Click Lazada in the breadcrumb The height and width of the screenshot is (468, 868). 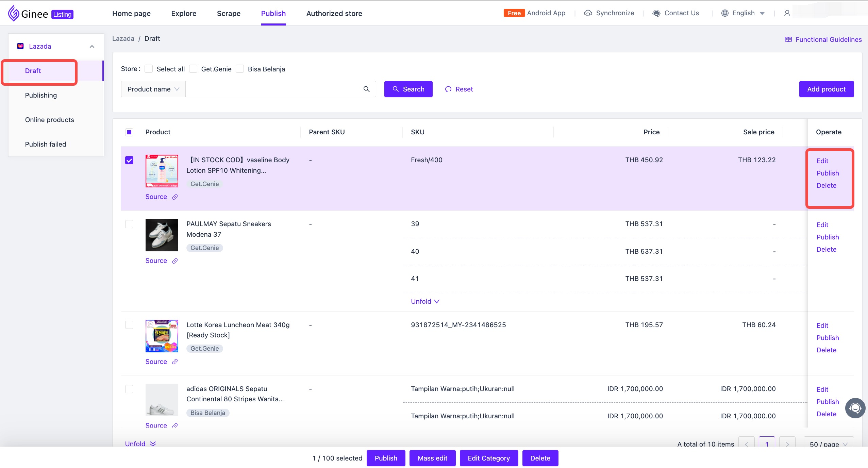pyautogui.click(x=123, y=38)
